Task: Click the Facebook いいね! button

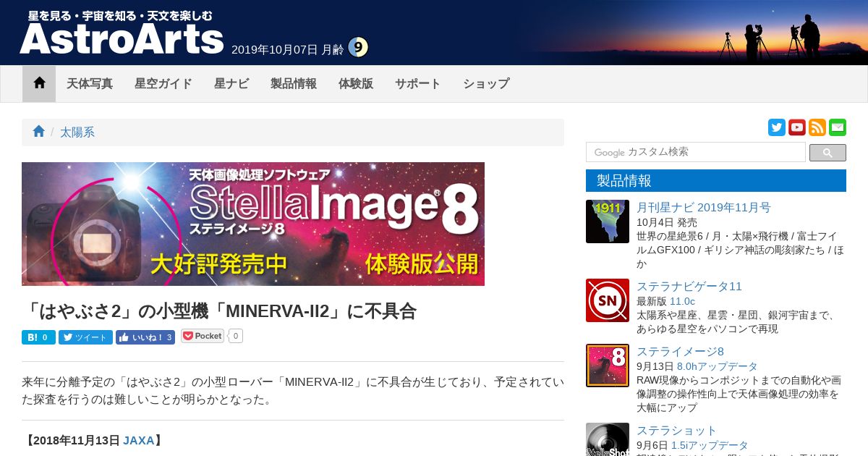Action: (145, 337)
